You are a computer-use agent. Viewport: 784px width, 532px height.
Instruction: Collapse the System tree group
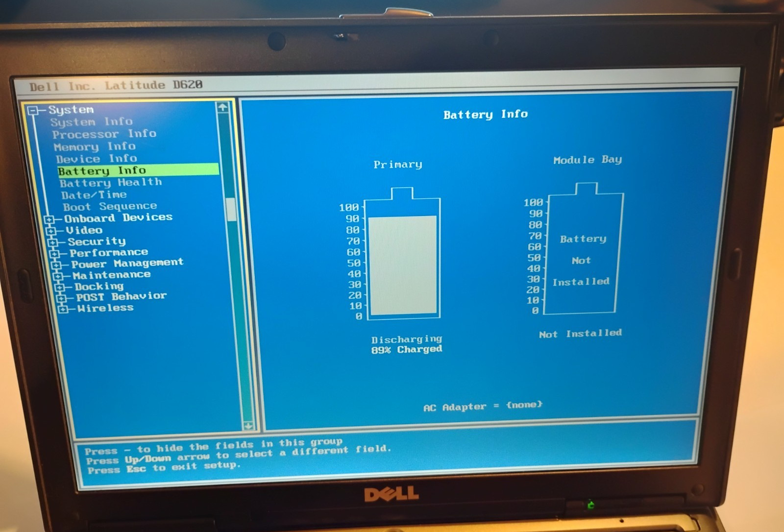pos(33,111)
